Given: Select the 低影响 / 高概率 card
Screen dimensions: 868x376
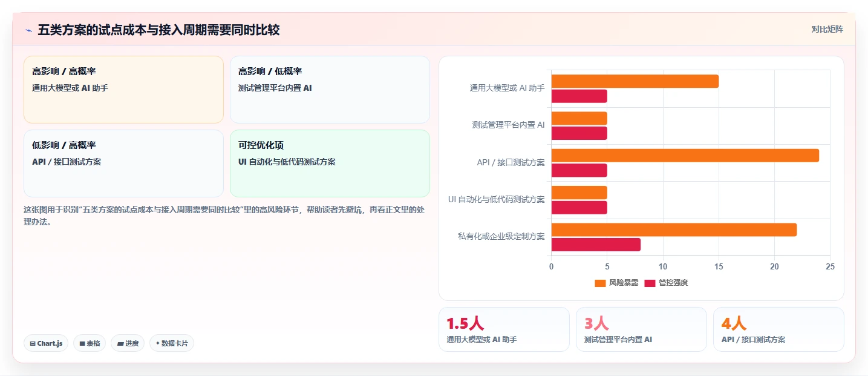Looking at the screenshot, I should pos(123,163).
